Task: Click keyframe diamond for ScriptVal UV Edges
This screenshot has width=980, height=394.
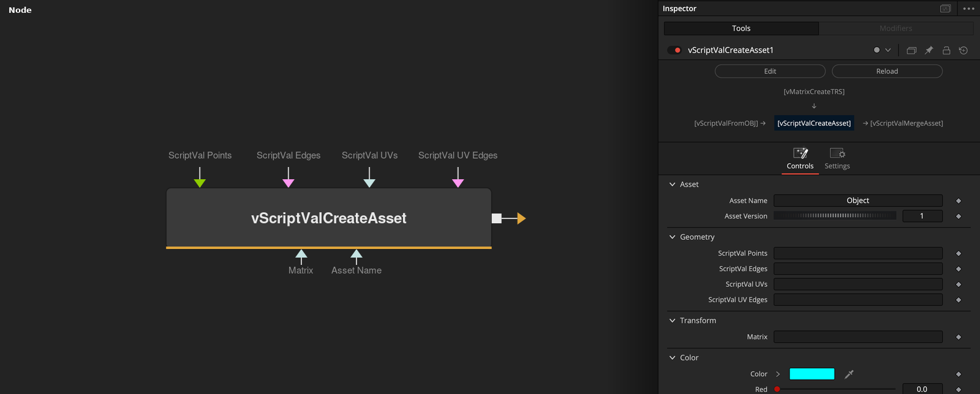Action: click(x=959, y=300)
